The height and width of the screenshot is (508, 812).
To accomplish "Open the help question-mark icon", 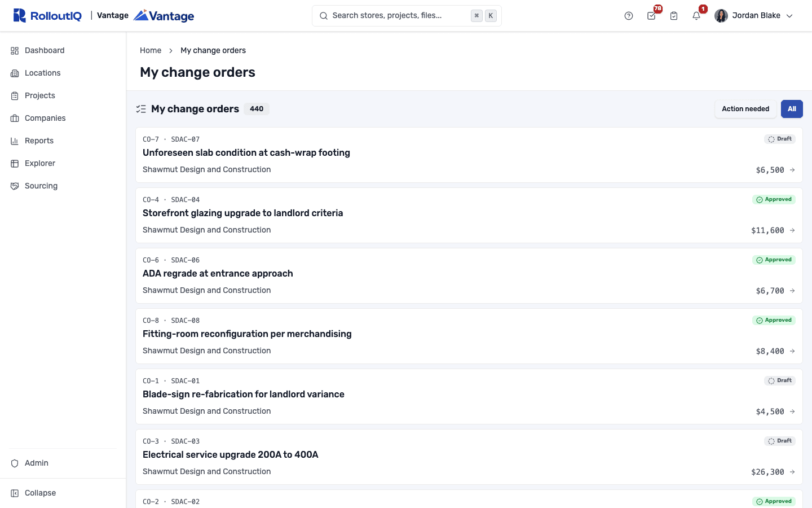I will click(x=629, y=16).
